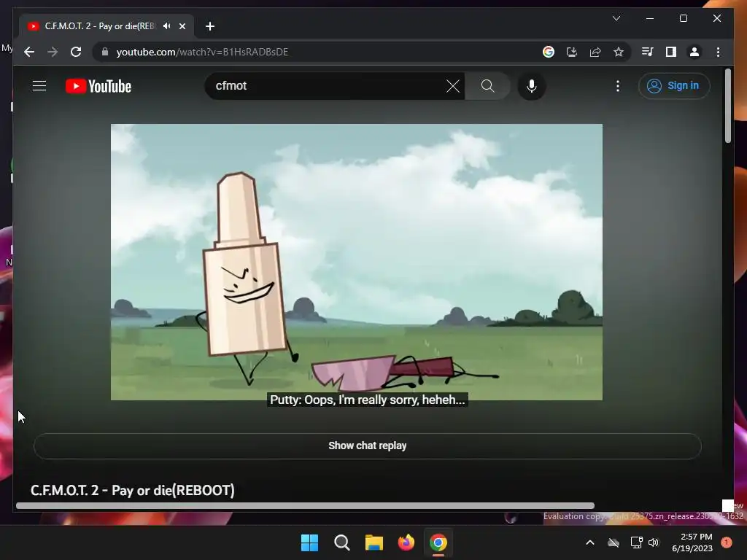Clear the cfmot search text
The width and height of the screenshot is (747, 560).
click(x=452, y=86)
